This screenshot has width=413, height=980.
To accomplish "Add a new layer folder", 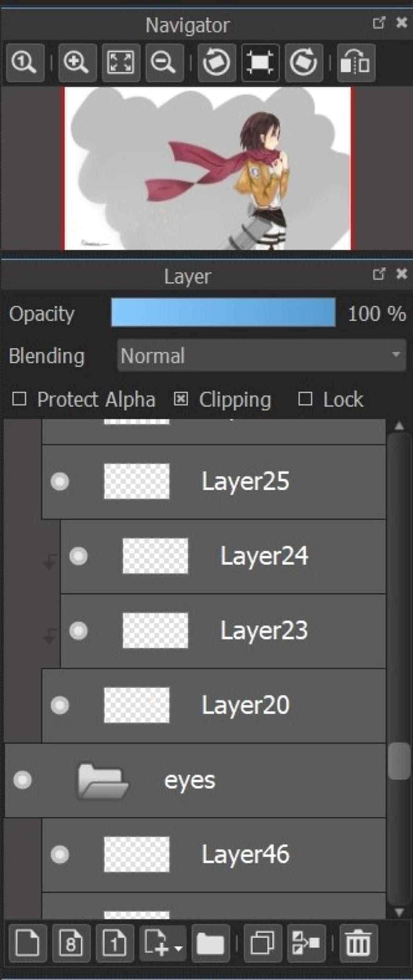I will [x=210, y=943].
